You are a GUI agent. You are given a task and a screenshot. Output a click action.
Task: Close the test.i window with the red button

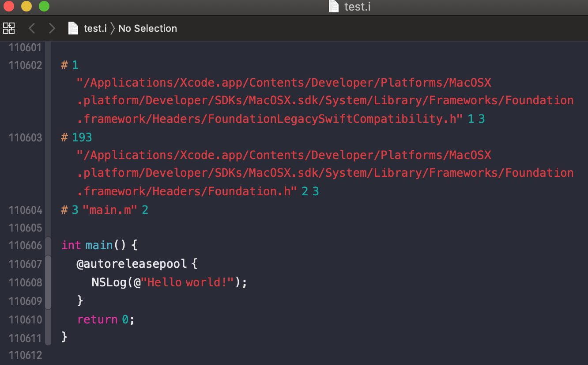tap(9, 7)
